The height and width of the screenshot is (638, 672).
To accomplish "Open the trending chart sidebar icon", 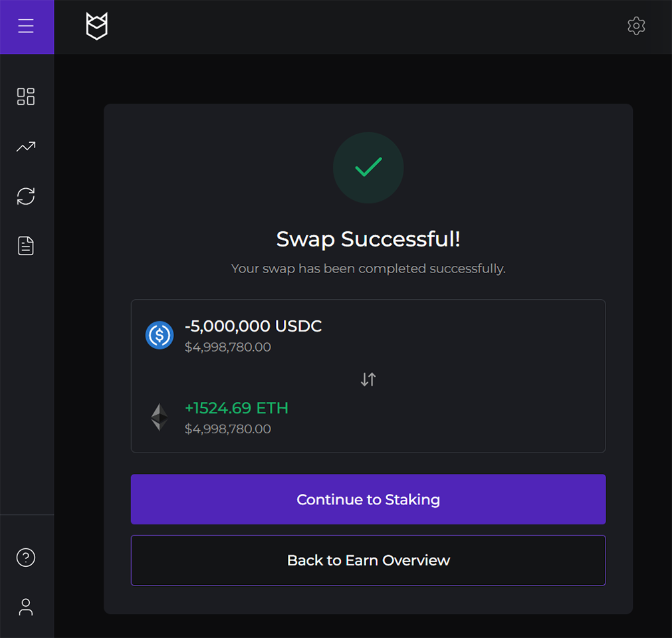I will [x=26, y=147].
